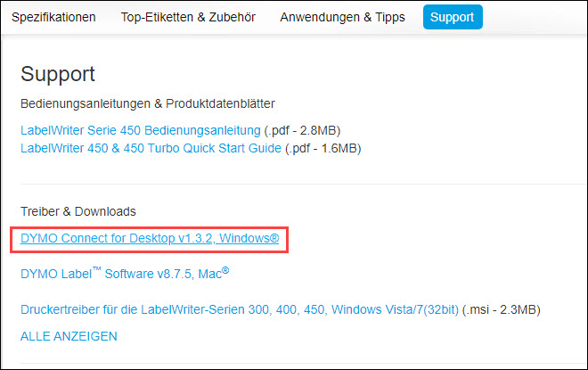
Task: Click the Treiber & Downloads section title
Action: click(x=78, y=211)
